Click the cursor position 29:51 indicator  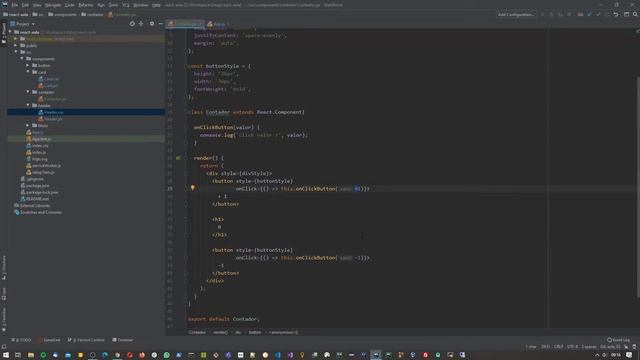(x=545, y=347)
